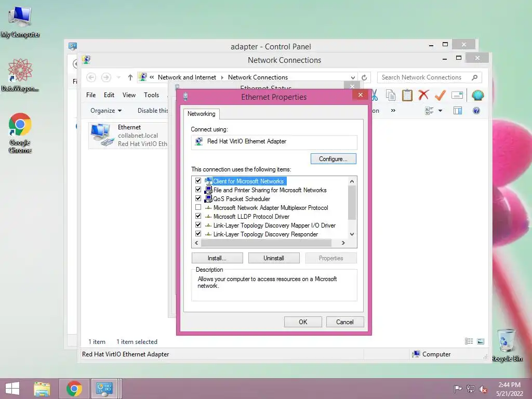Cancel the Ethernet Properties dialog
Viewport: 532px width, 399px height.
point(345,322)
